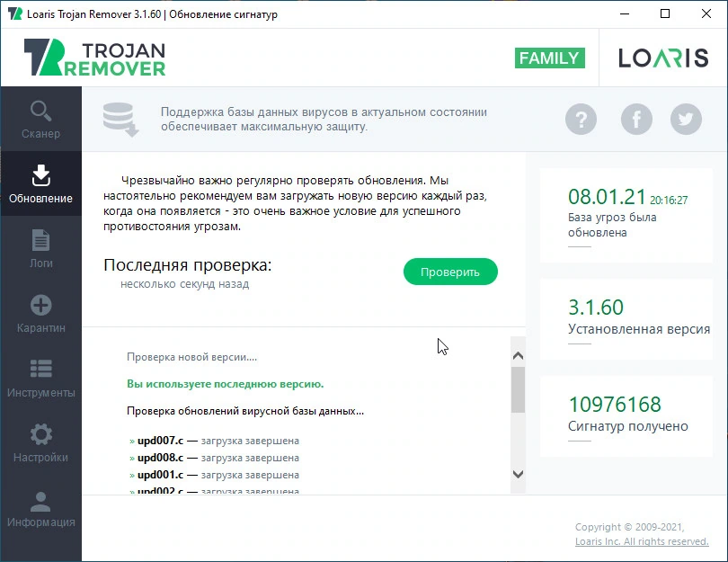
Task: Click the green FAMILY license badge
Action: pos(550,58)
